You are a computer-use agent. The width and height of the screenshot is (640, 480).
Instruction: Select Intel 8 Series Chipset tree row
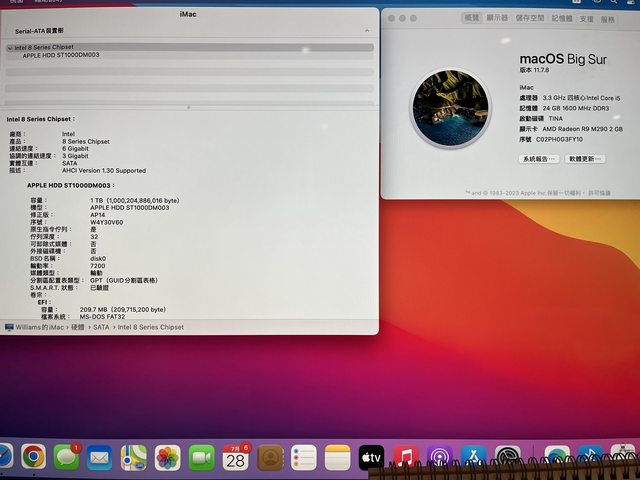click(x=190, y=47)
